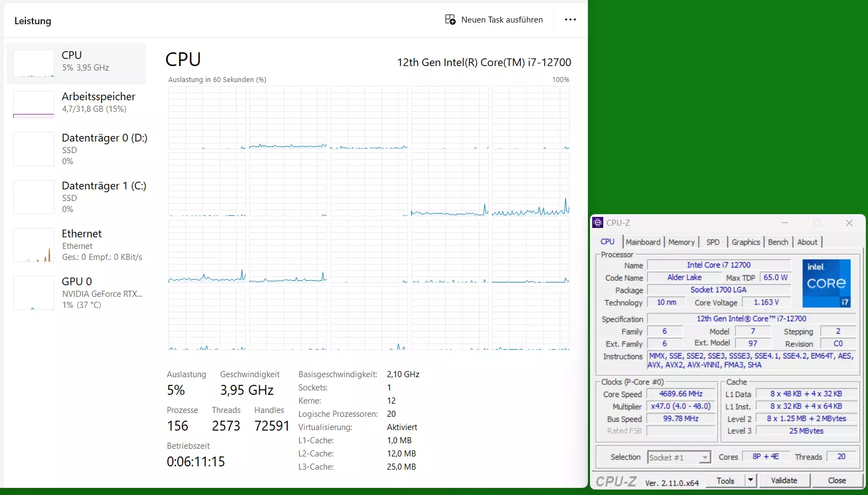Click the Basisgeschwindigkeit value 2,10 GHz
868x495 pixels.
click(x=403, y=374)
